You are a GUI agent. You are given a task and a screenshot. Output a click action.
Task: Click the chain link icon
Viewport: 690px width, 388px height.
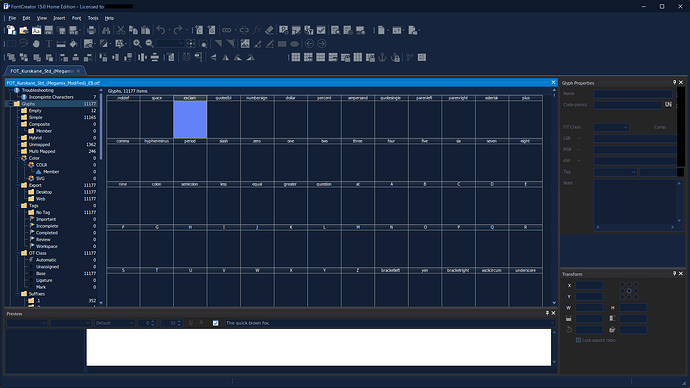(227, 30)
